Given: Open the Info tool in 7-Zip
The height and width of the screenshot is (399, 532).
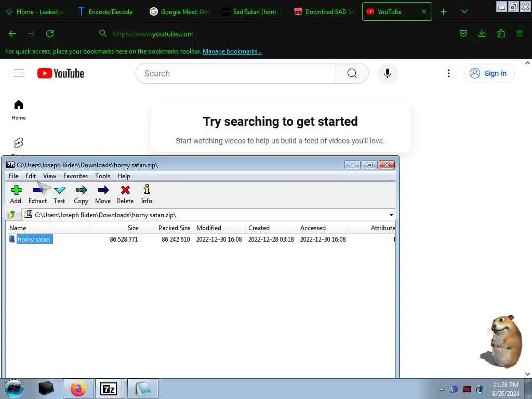Looking at the screenshot, I should tap(147, 195).
